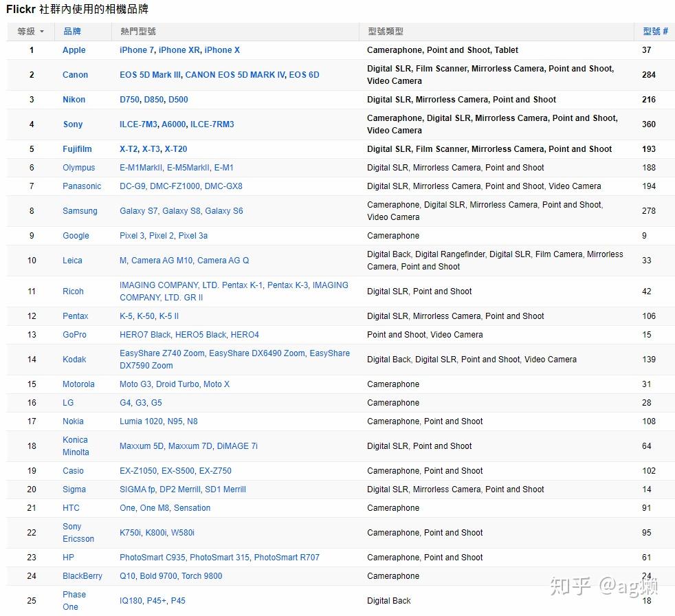675x616 pixels.
Task: Open the Galaxy S8 model link
Action: (181, 211)
